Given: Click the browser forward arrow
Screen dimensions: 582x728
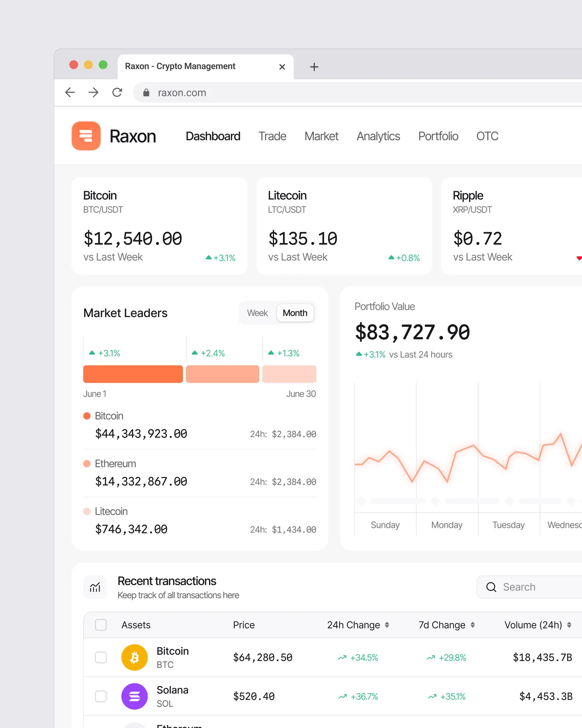Looking at the screenshot, I should coord(93,92).
